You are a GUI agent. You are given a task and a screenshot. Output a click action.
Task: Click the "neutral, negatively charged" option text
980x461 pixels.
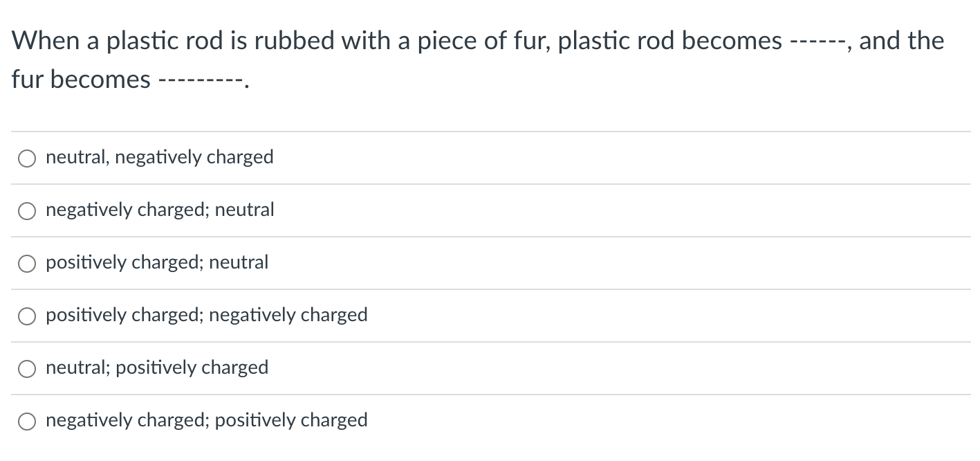pyautogui.click(x=159, y=157)
